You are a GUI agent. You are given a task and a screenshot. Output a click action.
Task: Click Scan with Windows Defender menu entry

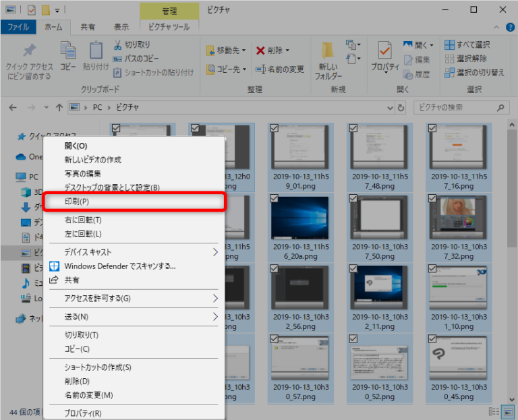point(120,266)
